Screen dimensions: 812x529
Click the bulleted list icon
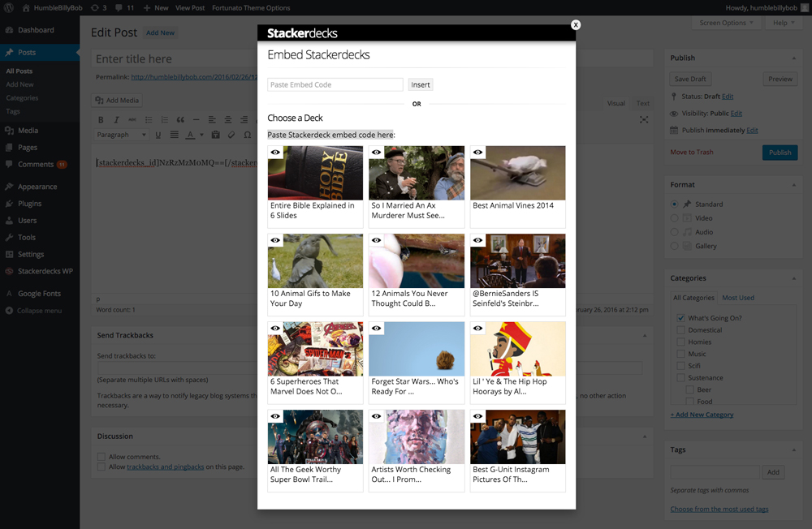pos(149,119)
